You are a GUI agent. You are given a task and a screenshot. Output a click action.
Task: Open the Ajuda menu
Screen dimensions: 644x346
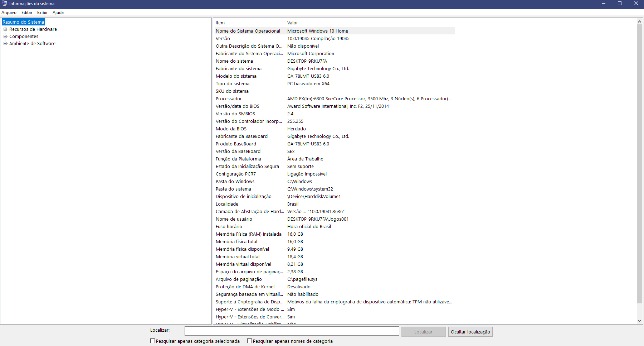58,13
